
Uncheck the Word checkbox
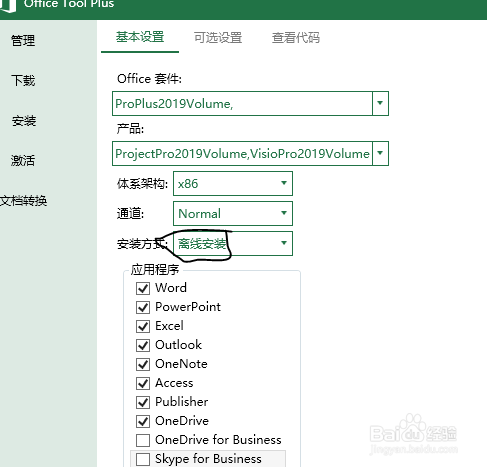(x=143, y=288)
